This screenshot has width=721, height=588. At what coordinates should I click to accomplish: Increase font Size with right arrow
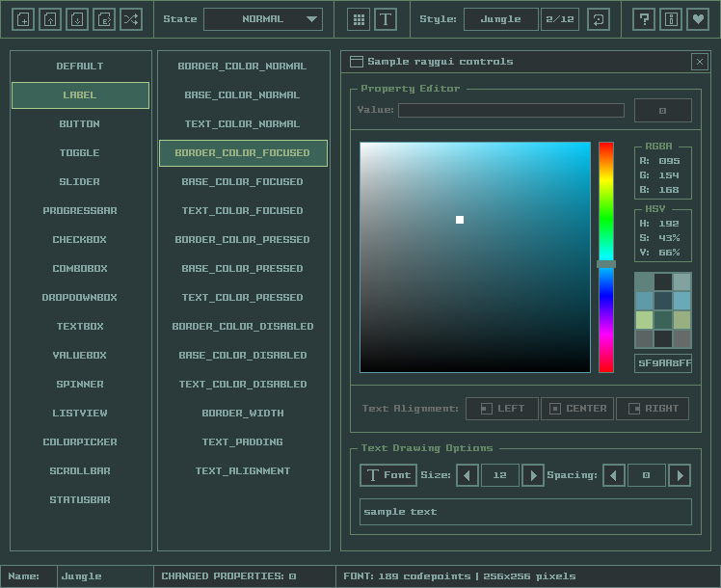533,475
